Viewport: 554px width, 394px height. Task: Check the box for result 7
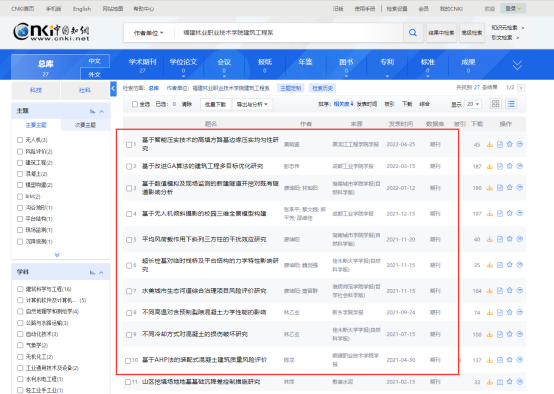point(129,291)
